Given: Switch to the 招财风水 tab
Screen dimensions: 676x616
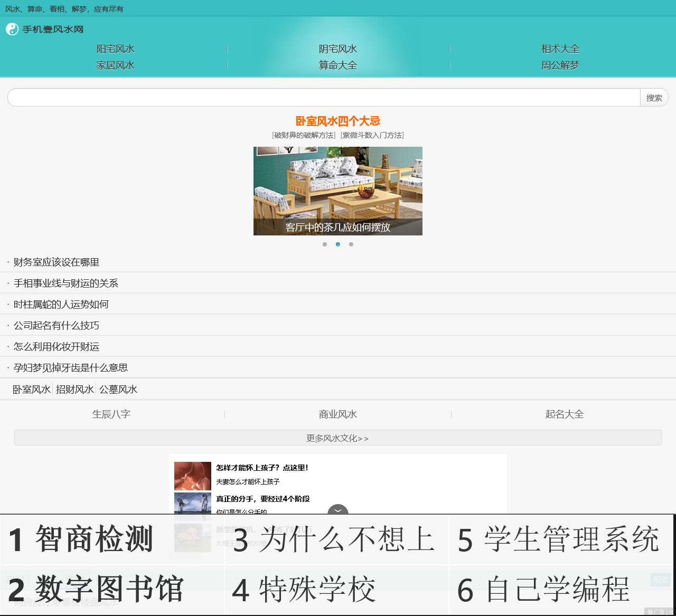Looking at the screenshot, I should tap(74, 390).
